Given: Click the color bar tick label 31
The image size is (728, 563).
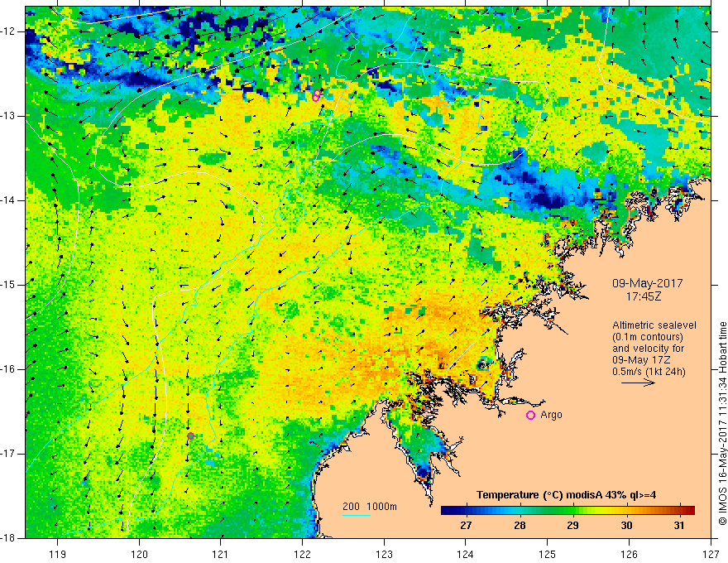Looking at the screenshot, I should click(679, 526).
